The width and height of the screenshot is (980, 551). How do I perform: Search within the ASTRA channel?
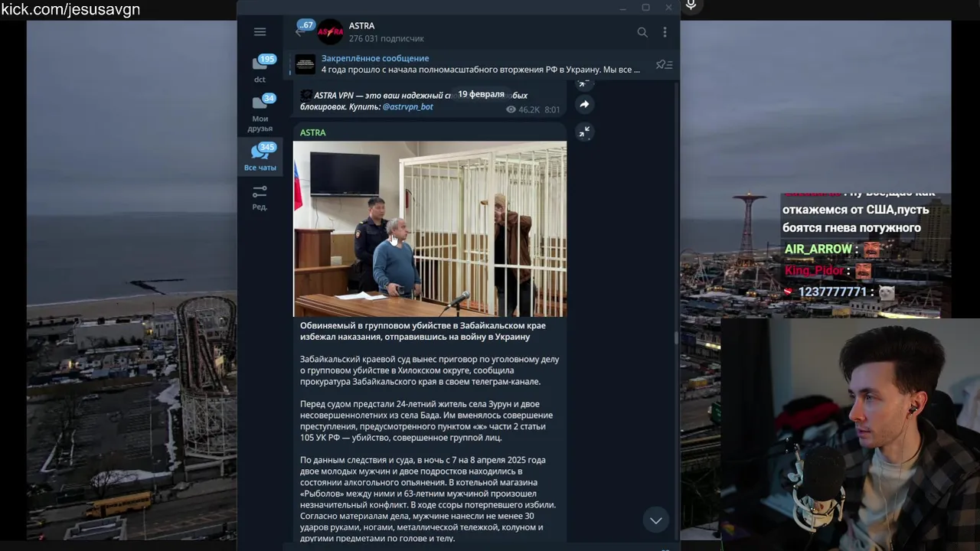pos(642,32)
